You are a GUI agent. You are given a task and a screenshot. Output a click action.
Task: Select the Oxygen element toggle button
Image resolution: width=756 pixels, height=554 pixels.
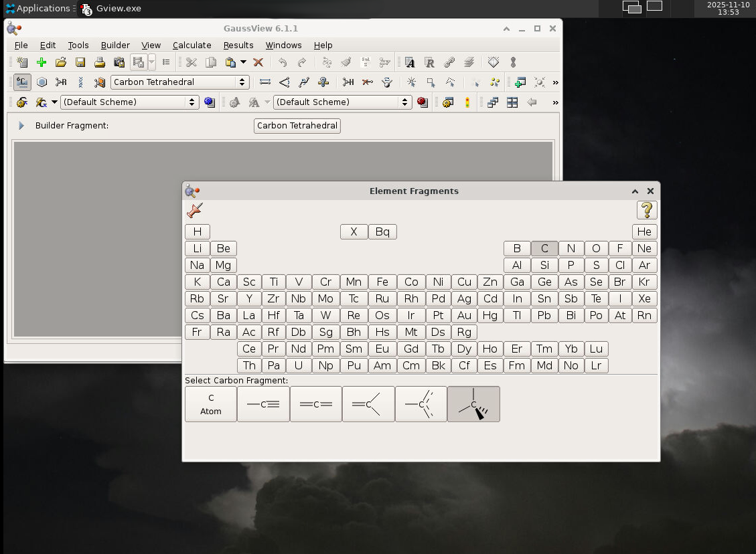[x=595, y=248]
